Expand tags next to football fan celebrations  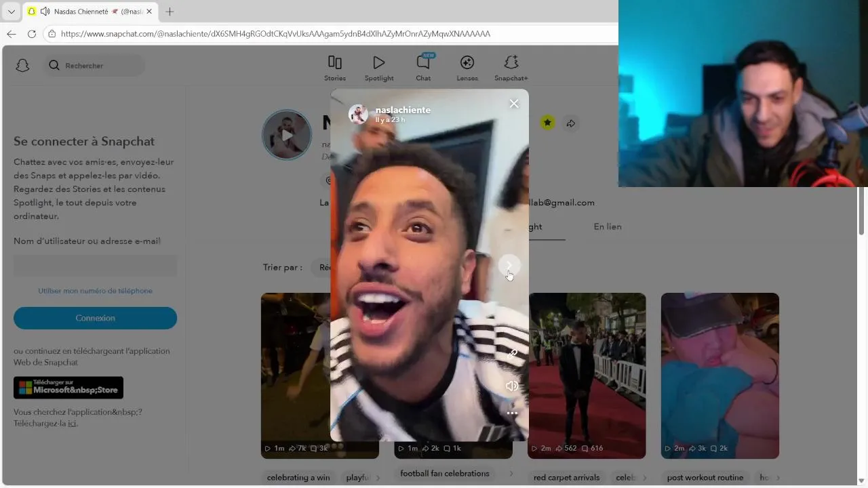pos(511,474)
